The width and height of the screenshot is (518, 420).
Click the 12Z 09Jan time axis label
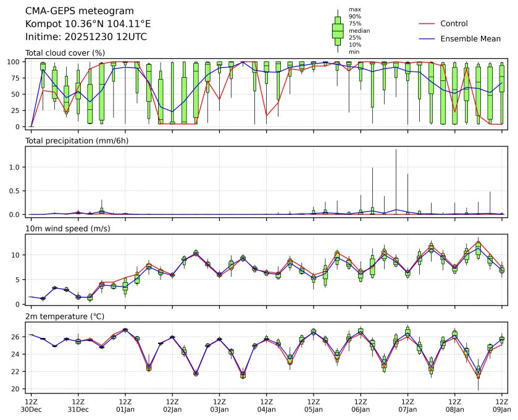coord(501,405)
